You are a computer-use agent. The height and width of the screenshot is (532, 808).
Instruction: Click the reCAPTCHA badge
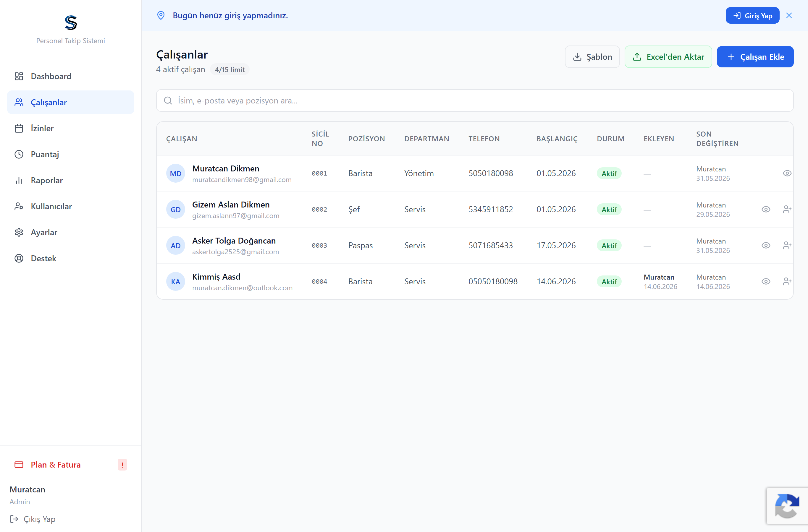(787, 506)
